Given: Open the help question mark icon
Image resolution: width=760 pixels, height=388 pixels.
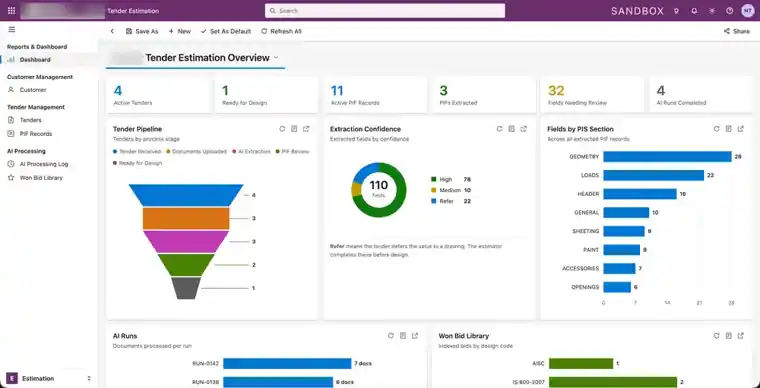Looking at the screenshot, I should coord(729,11).
